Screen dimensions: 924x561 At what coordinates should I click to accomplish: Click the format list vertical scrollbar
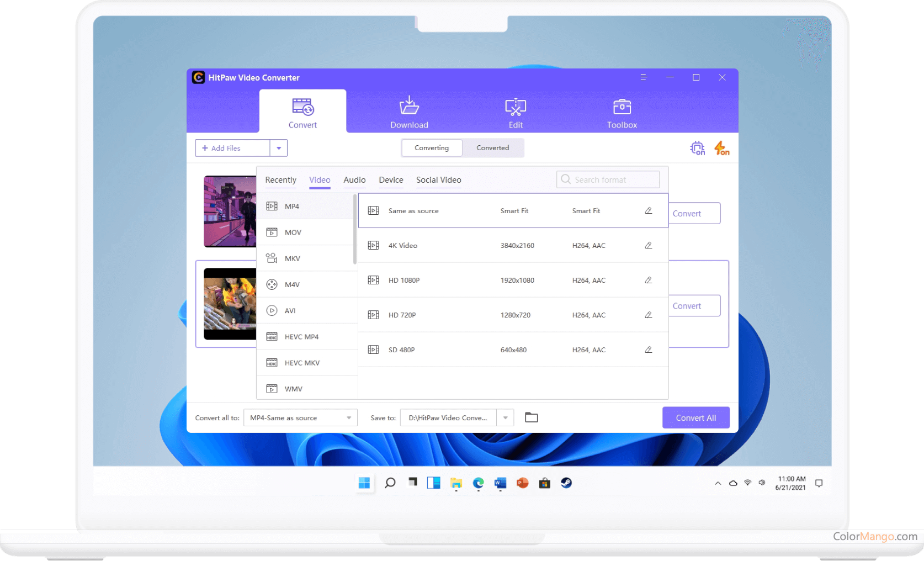point(355,229)
